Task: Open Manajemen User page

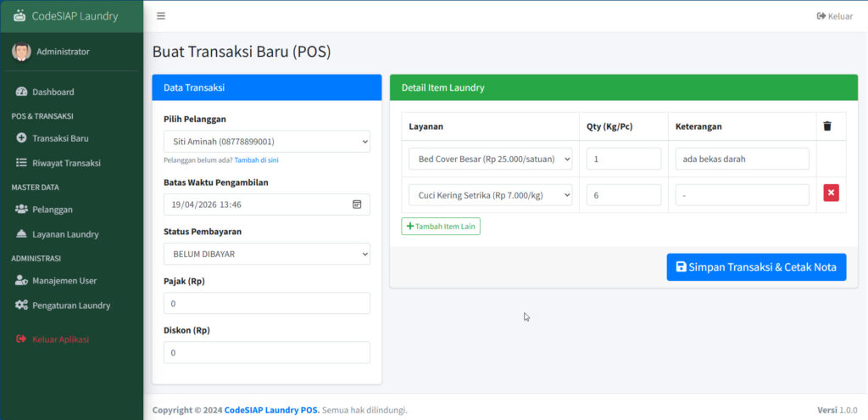Action: coord(64,281)
